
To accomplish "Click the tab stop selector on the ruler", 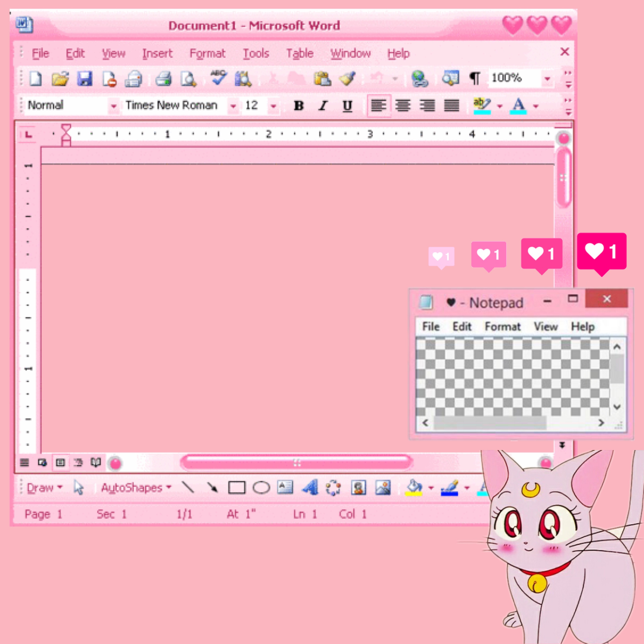I will [x=28, y=134].
